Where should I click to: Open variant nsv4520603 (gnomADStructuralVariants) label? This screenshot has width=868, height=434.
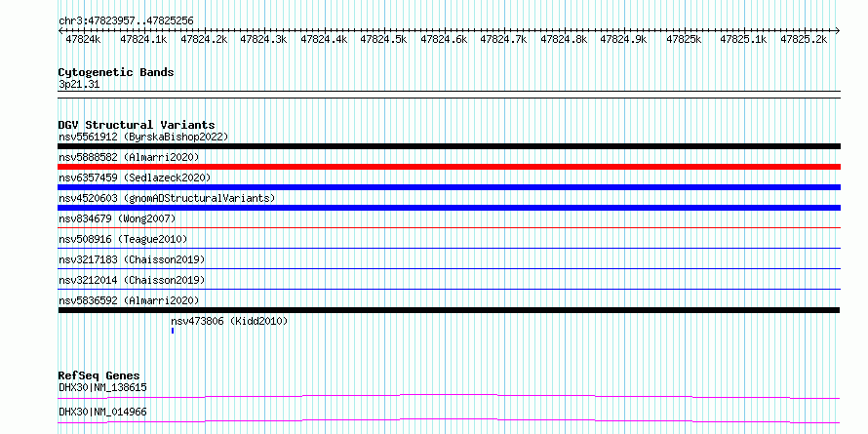(167, 198)
